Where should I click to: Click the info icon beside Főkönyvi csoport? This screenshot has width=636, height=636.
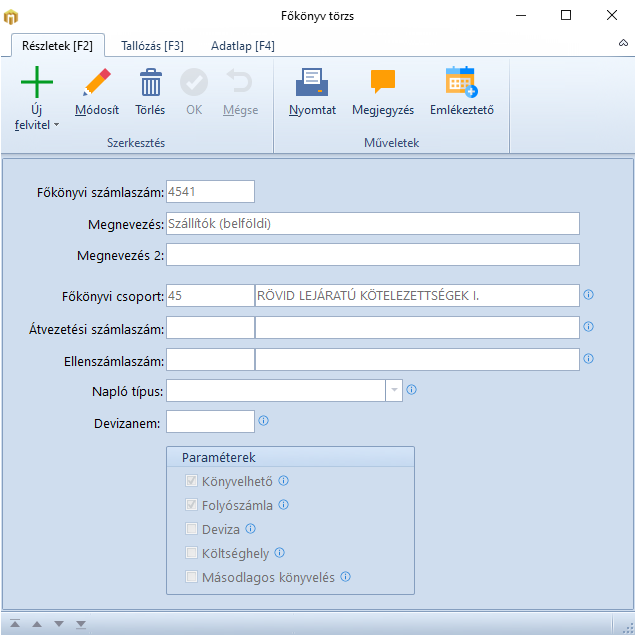click(589, 295)
